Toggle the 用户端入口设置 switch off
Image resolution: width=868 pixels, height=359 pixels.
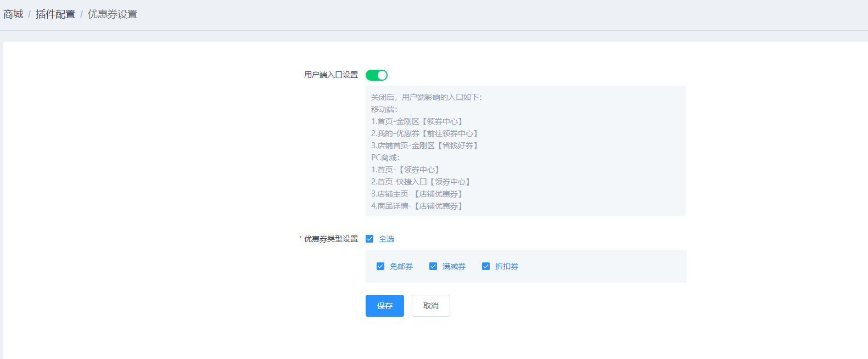tap(377, 75)
